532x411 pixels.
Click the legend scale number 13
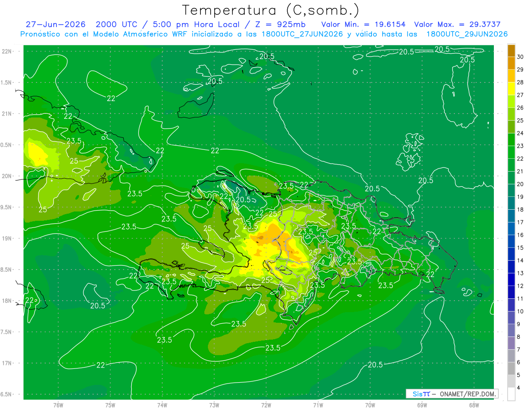pyautogui.click(x=520, y=273)
